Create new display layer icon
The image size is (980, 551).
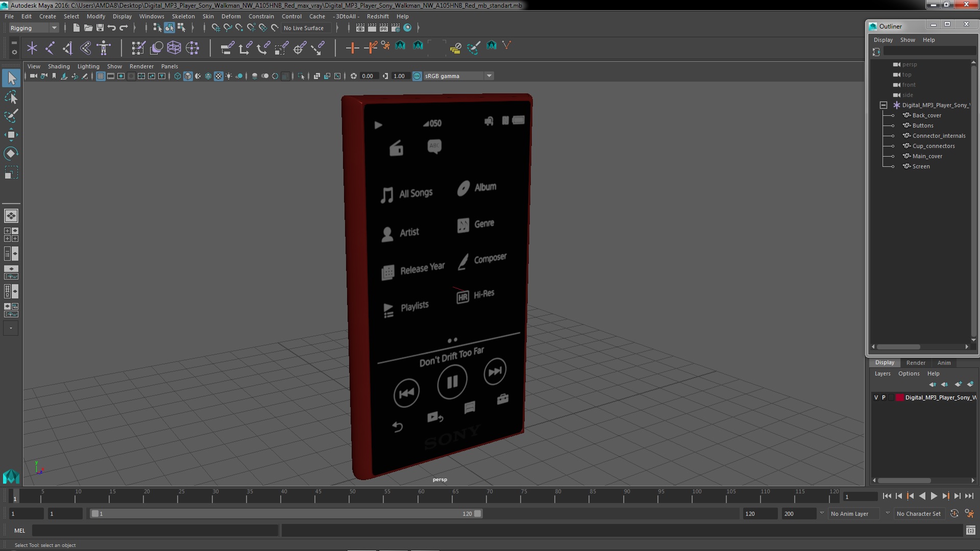point(958,384)
